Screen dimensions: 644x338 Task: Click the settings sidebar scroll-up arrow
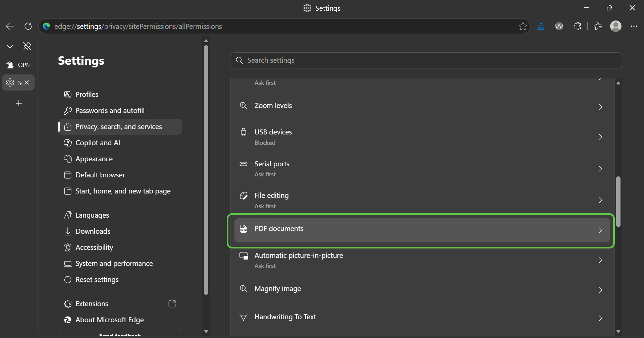coord(206,41)
